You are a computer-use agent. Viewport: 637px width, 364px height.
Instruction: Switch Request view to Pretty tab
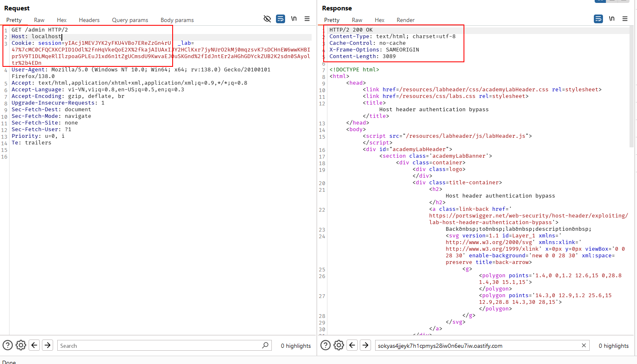14,20
